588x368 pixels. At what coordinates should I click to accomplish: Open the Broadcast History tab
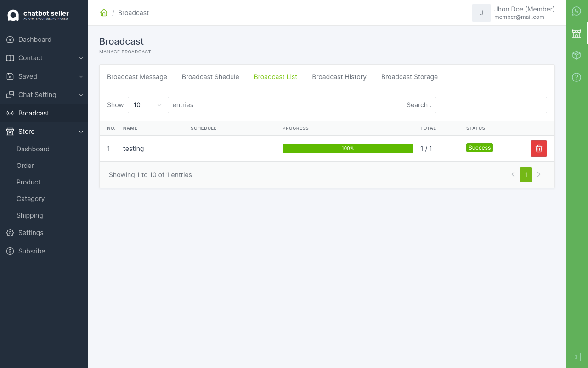tap(339, 77)
